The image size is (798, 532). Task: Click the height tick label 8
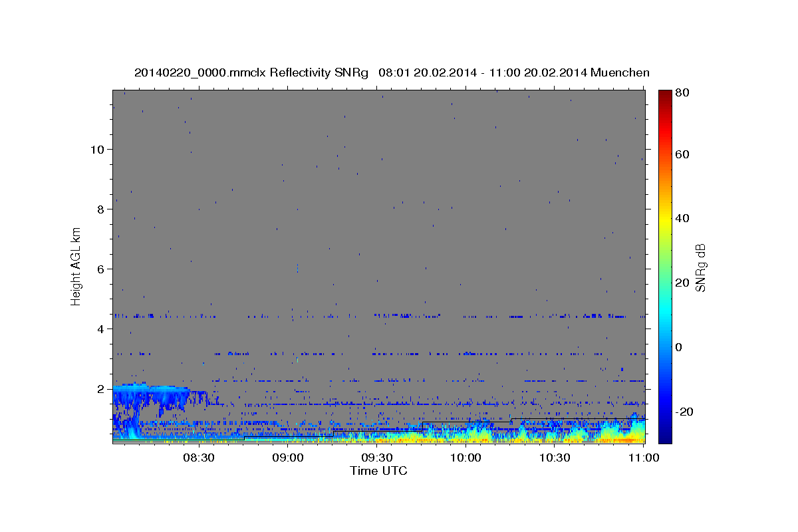100,209
